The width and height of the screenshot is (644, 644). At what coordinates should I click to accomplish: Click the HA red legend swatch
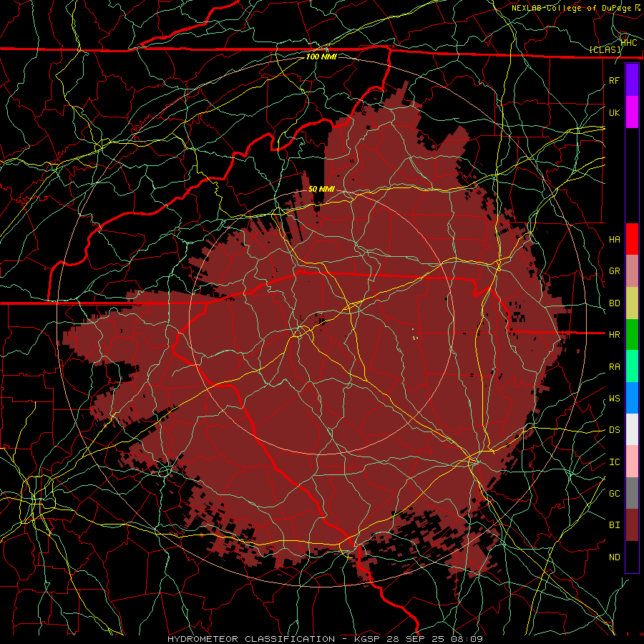[x=632, y=239]
